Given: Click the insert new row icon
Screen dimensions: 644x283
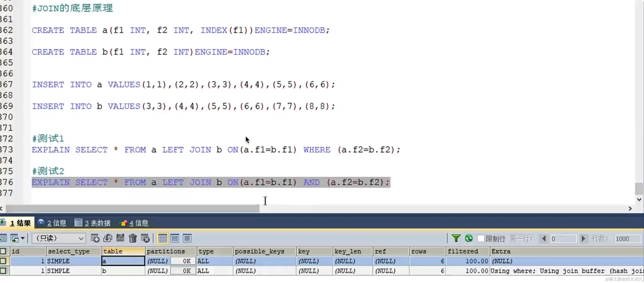Looking at the screenshot, I should [x=95, y=238].
